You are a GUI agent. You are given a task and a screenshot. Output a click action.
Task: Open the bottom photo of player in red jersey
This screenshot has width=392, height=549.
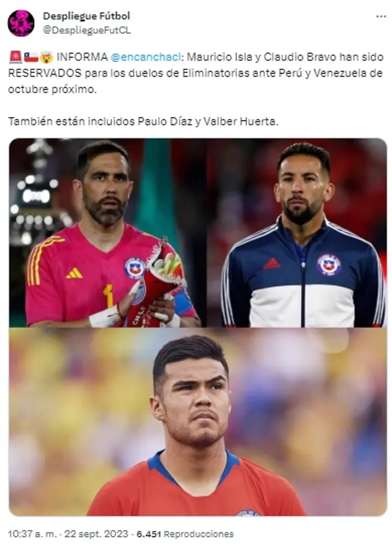(198, 422)
